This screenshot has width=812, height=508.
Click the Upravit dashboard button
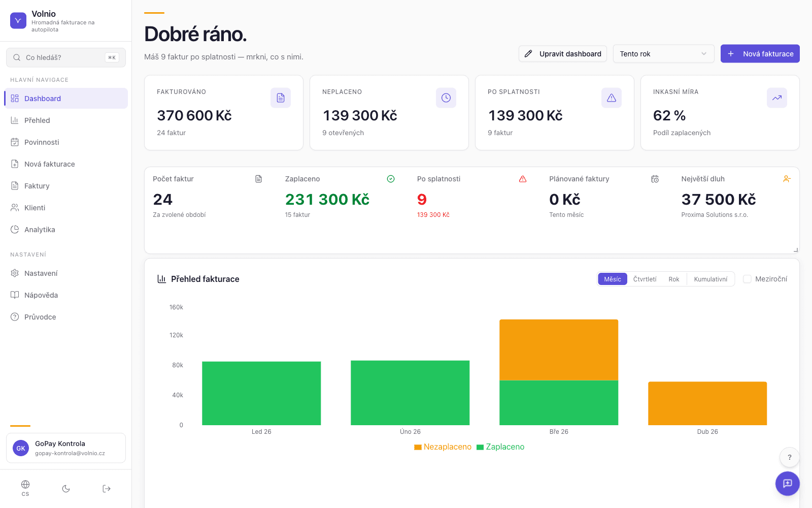563,54
